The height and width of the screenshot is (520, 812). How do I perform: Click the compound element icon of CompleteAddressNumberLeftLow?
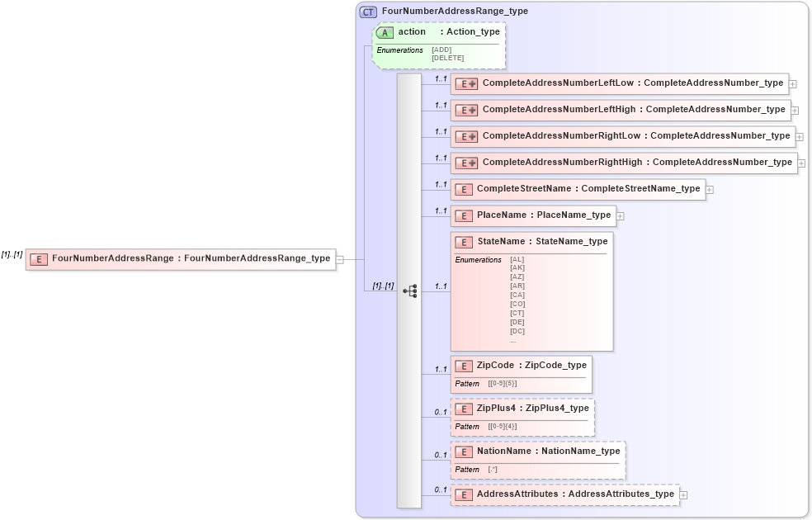click(x=466, y=83)
